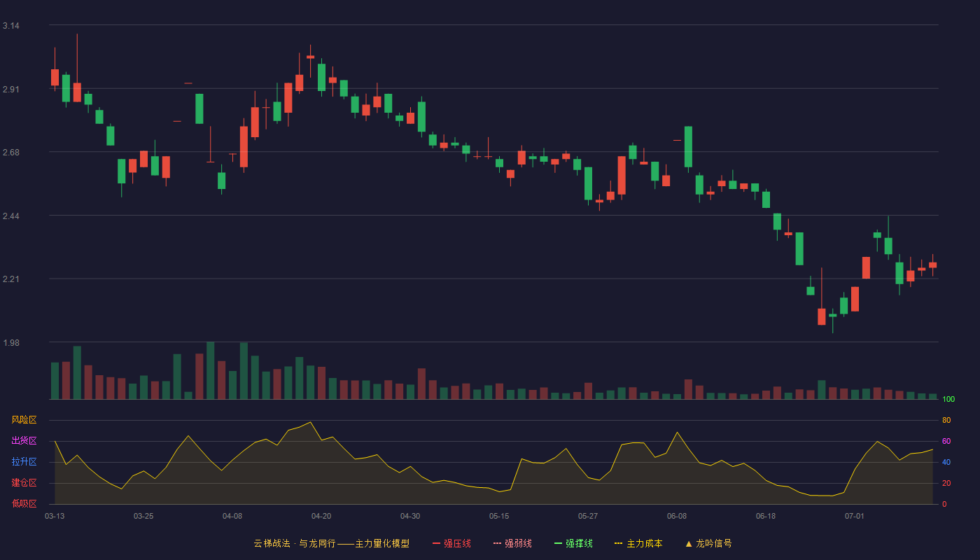Click the 03-25 date label

coord(143,516)
